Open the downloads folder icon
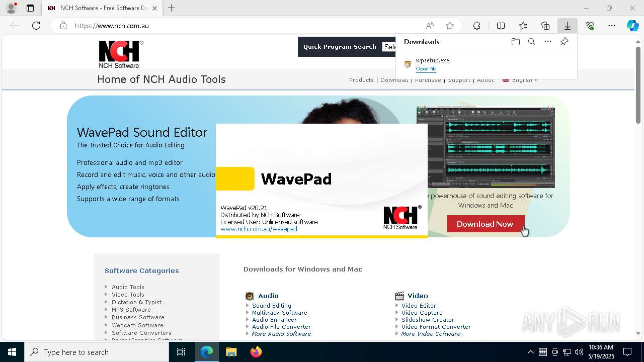The image size is (644, 362). coord(515,42)
